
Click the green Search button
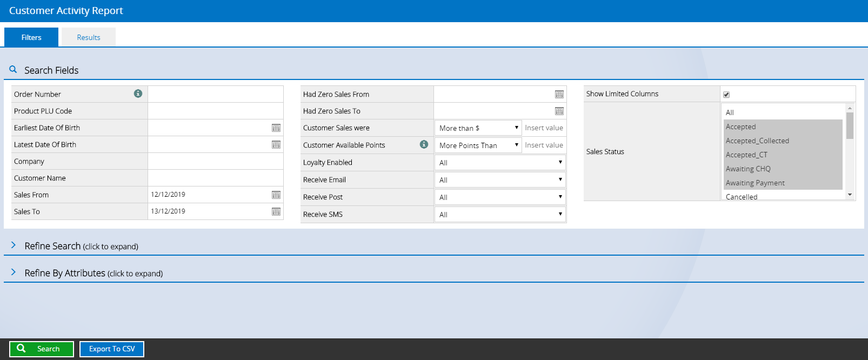[x=42, y=349]
